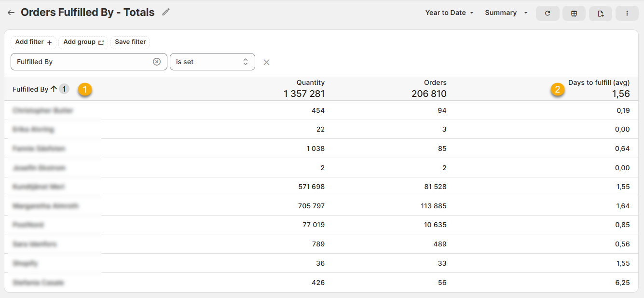
Task: Click the export report file icon
Action: [601, 14]
